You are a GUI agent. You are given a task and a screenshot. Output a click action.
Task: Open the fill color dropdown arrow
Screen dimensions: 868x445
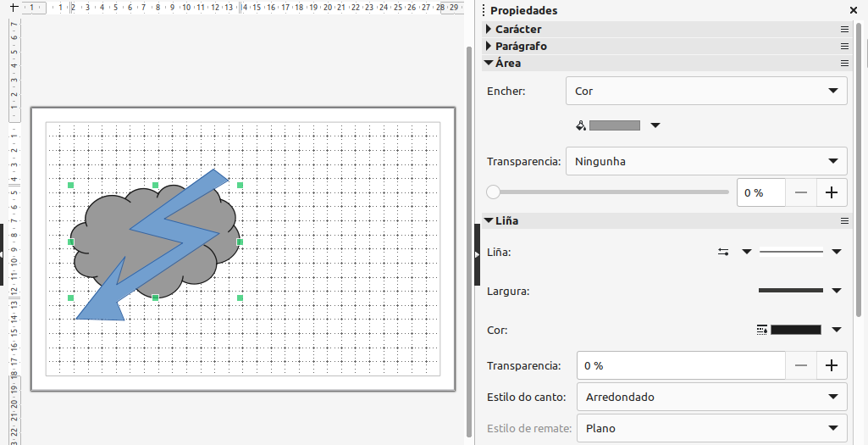[x=655, y=125]
